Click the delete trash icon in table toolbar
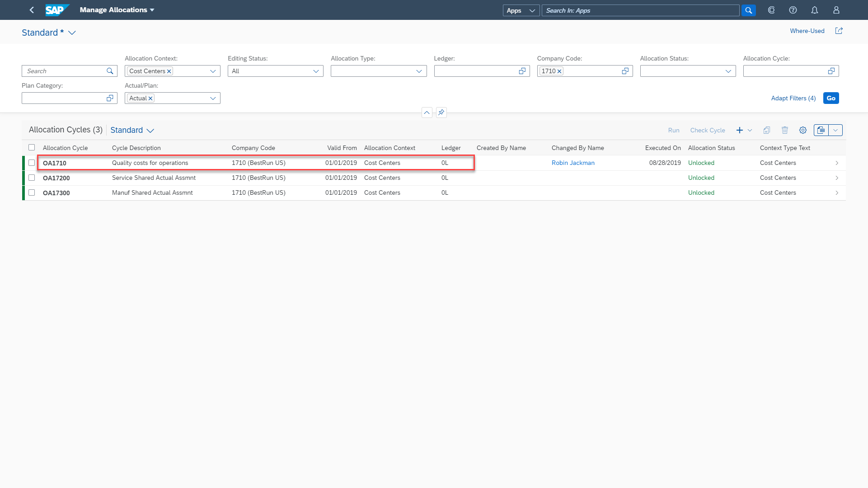The image size is (868, 488). pos(784,130)
